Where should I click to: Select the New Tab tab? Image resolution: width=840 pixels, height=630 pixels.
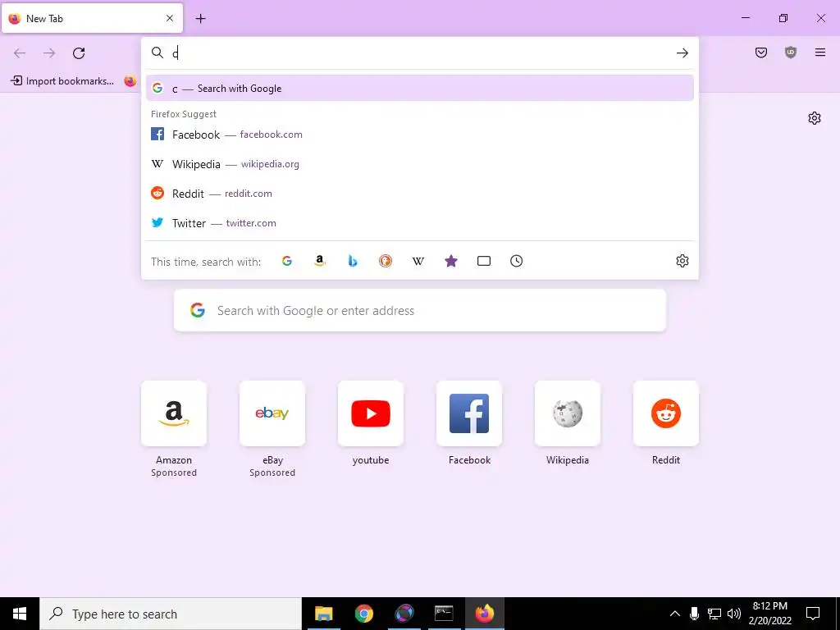92,18
